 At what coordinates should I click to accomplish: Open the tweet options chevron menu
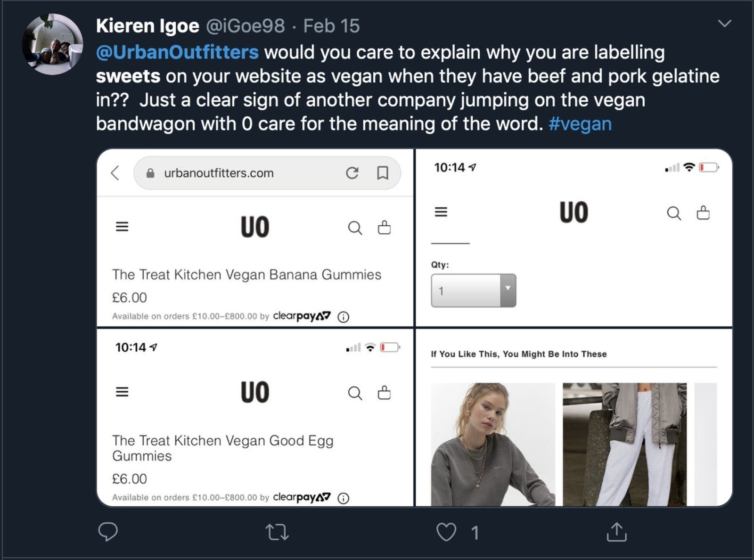click(724, 24)
